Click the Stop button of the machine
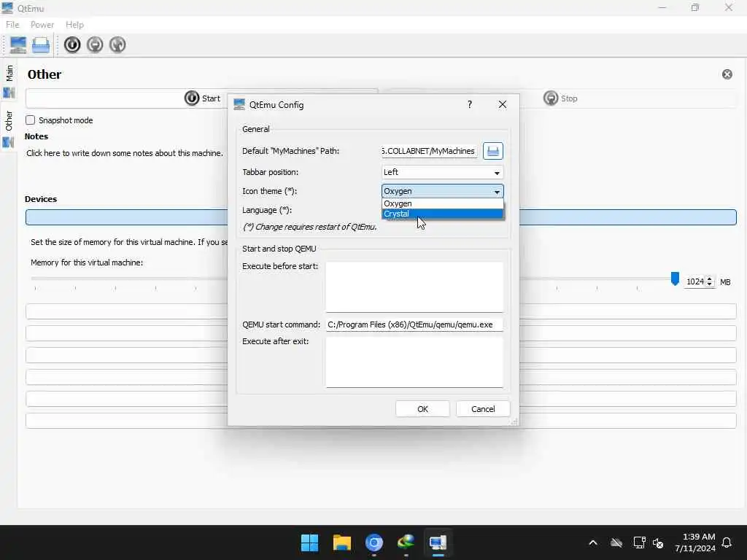This screenshot has height=560, width=747. coord(560,98)
